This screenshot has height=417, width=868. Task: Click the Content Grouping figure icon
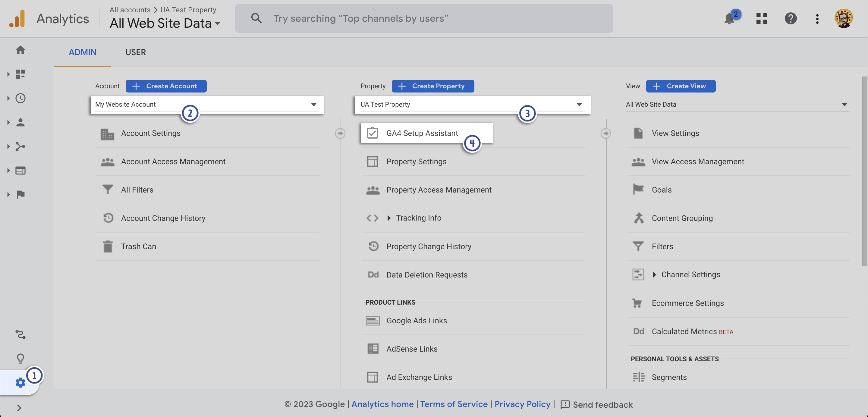click(x=639, y=218)
